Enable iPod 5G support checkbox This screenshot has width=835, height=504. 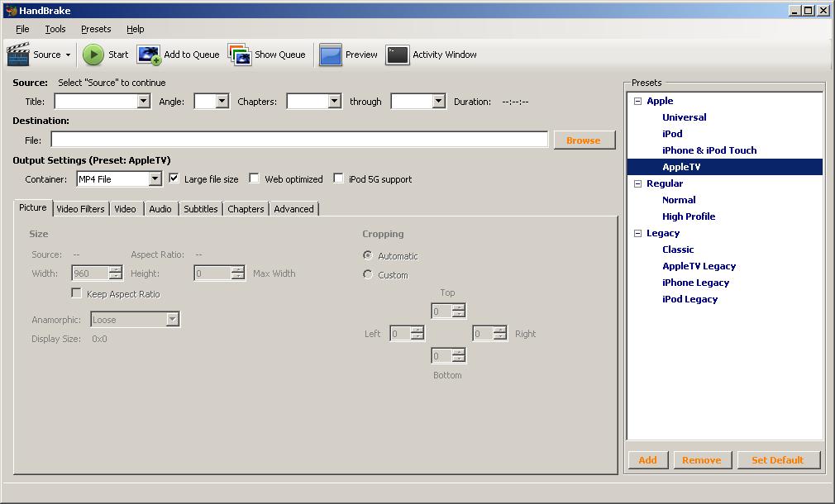(x=338, y=178)
